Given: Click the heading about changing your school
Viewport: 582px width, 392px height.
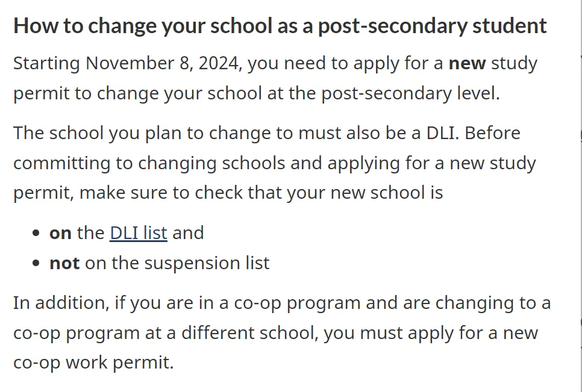Looking at the screenshot, I should pos(280,25).
